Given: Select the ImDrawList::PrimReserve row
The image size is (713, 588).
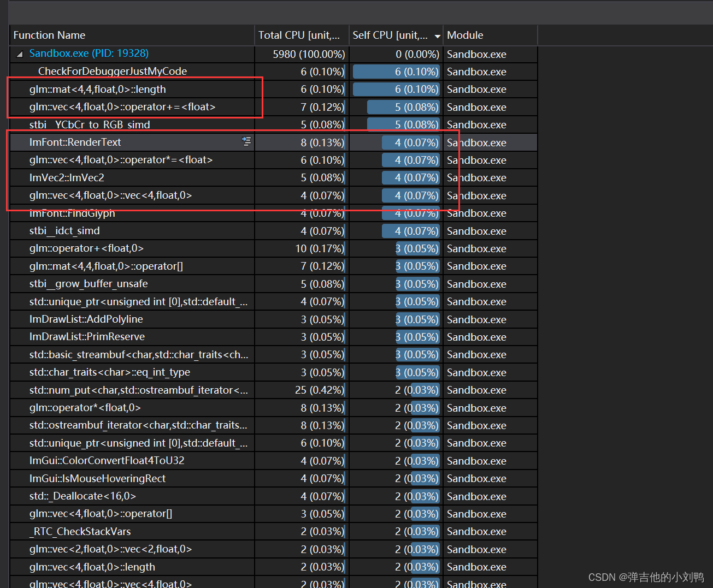Looking at the screenshot, I should point(273,337).
